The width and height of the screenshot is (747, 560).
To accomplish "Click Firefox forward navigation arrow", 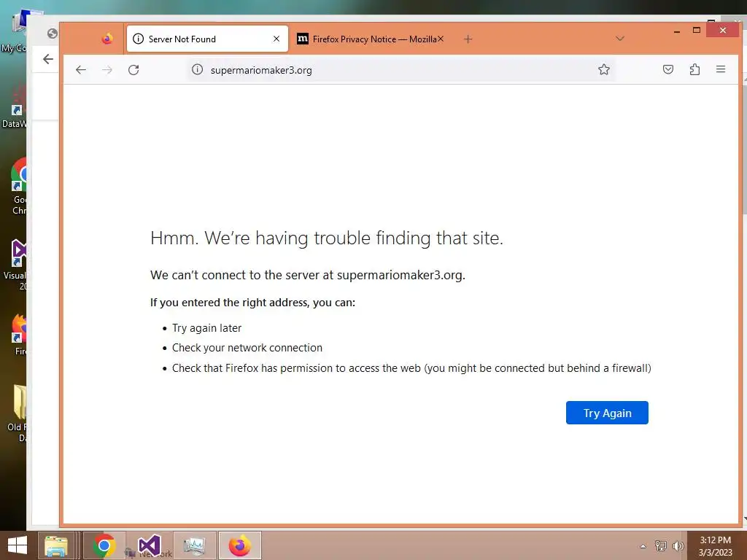I will 107,70.
